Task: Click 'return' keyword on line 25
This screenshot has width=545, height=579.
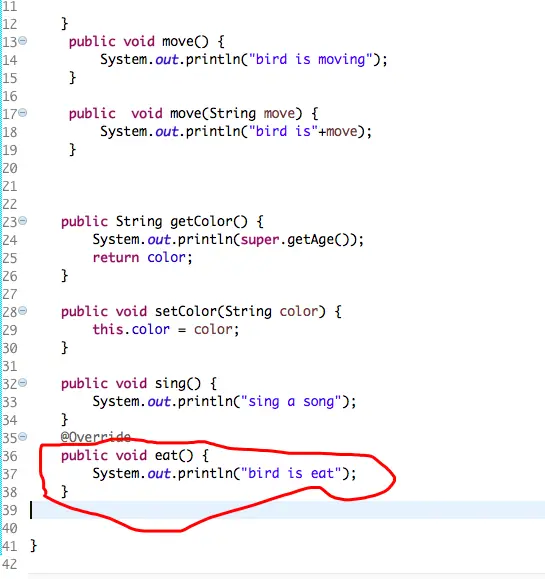Action: pyautogui.click(x=116, y=257)
